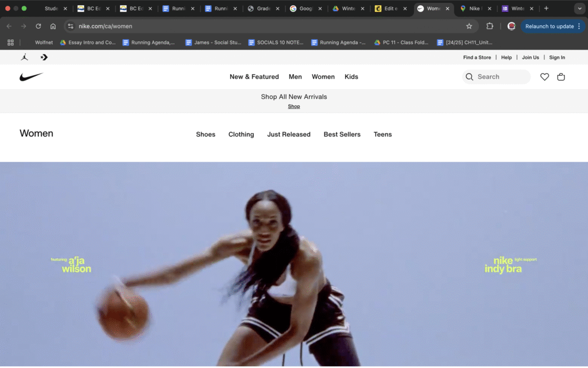Open the Converse brand logo link

click(x=44, y=57)
